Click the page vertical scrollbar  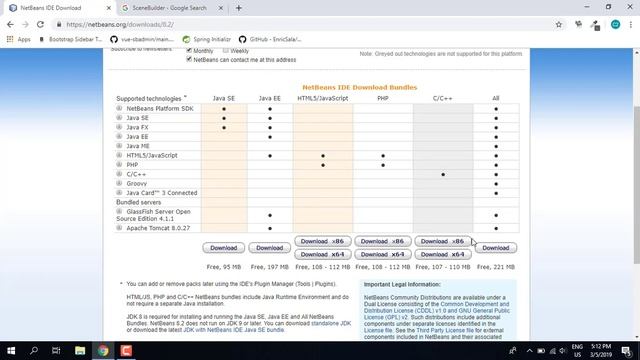(636, 185)
